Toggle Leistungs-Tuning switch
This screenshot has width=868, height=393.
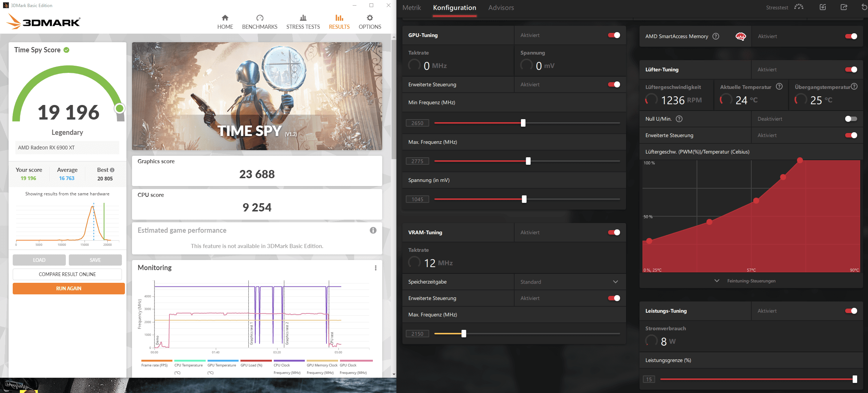tap(851, 311)
